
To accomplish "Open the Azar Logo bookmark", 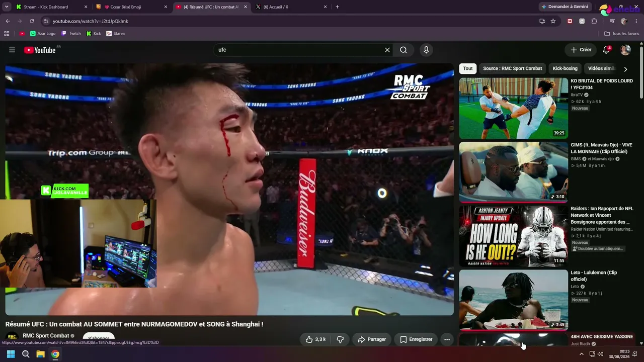I will 43,34.
